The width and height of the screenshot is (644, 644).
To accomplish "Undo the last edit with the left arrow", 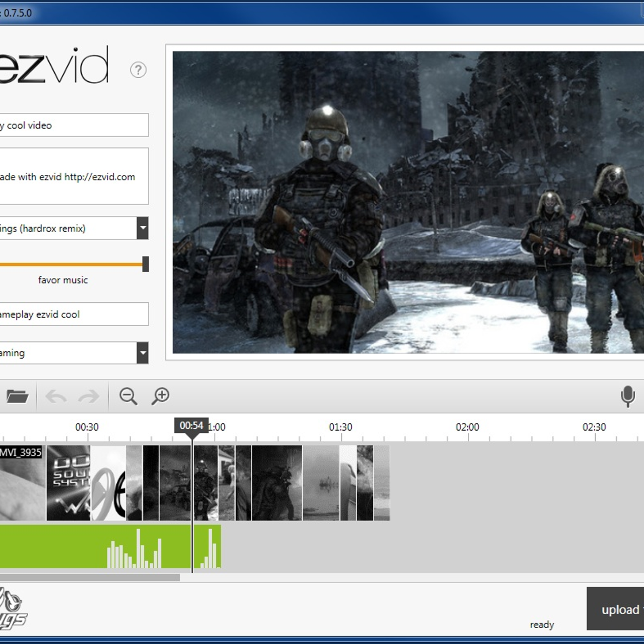I will tap(56, 396).
